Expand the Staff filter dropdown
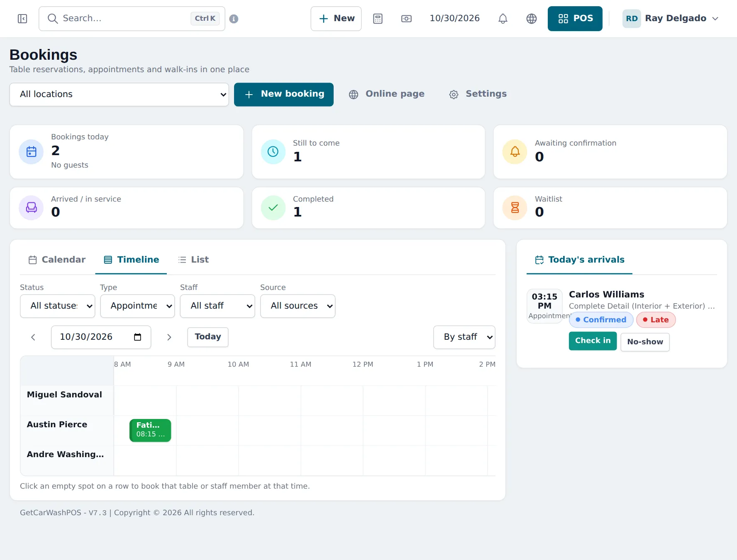The width and height of the screenshot is (737, 560). click(217, 306)
